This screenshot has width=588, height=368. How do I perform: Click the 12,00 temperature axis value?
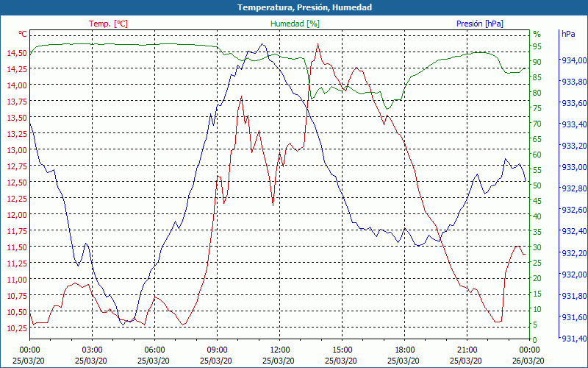tap(17, 214)
